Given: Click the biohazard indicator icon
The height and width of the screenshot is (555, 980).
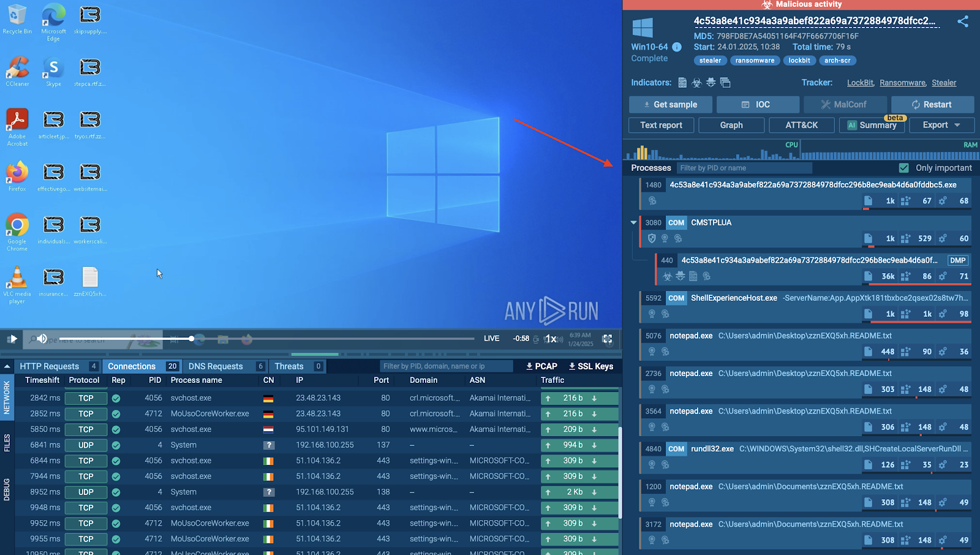Looking at the screenshot, I should [696, 83].
